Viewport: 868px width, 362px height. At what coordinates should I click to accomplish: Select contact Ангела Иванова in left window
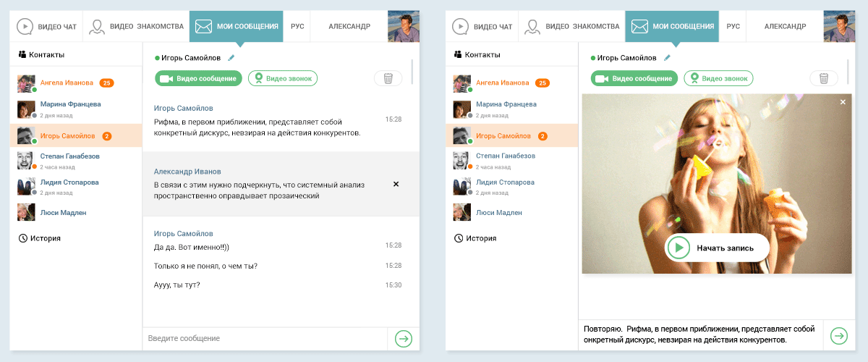point(67,83)
